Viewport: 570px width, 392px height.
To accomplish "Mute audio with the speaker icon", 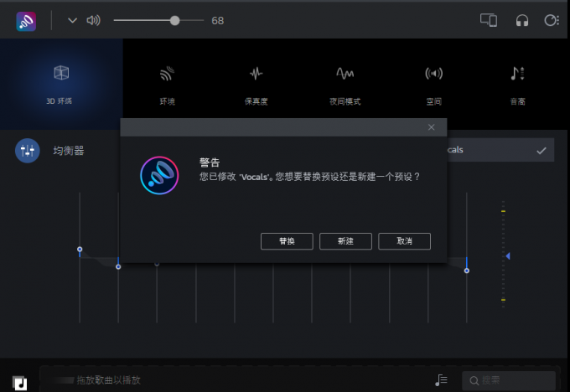I will point(93,21).
